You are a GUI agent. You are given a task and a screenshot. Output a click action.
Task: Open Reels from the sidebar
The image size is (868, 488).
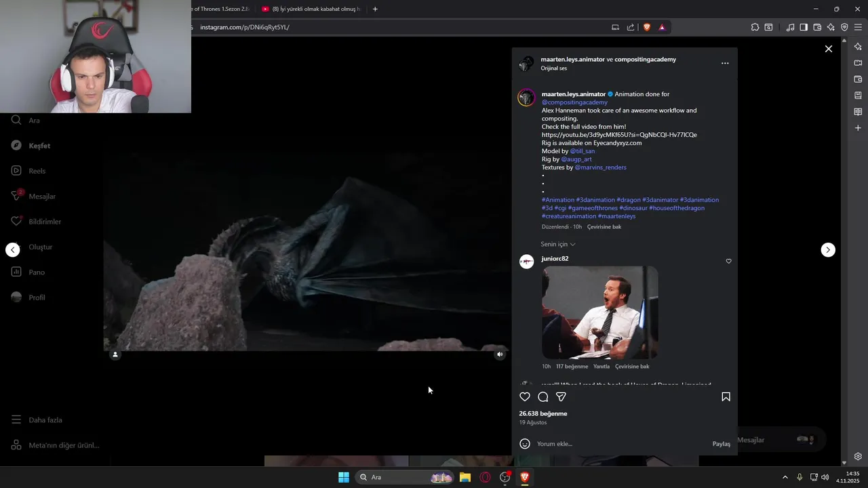29,171
